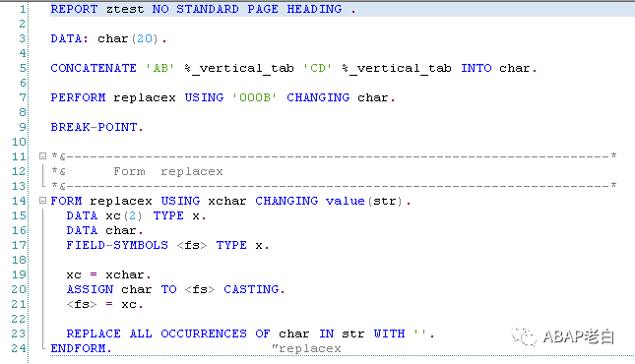Screen dimensions: 635x364
Task: Collapse the comment block at line 11
Action: 42,155
